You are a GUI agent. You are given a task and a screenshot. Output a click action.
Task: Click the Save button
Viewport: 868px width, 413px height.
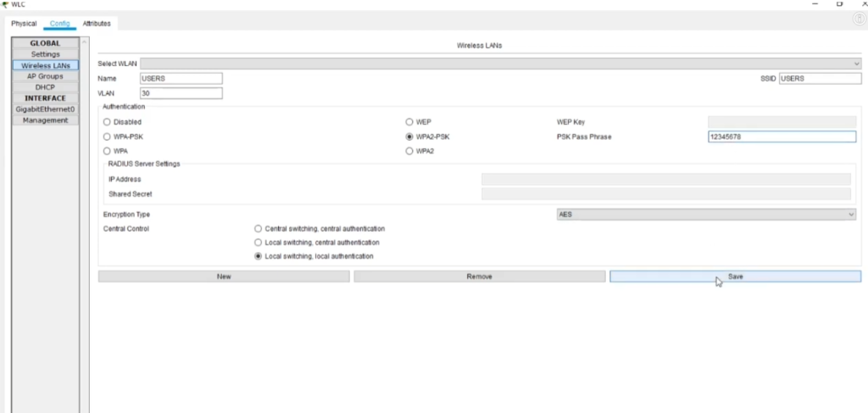(735, 276)
